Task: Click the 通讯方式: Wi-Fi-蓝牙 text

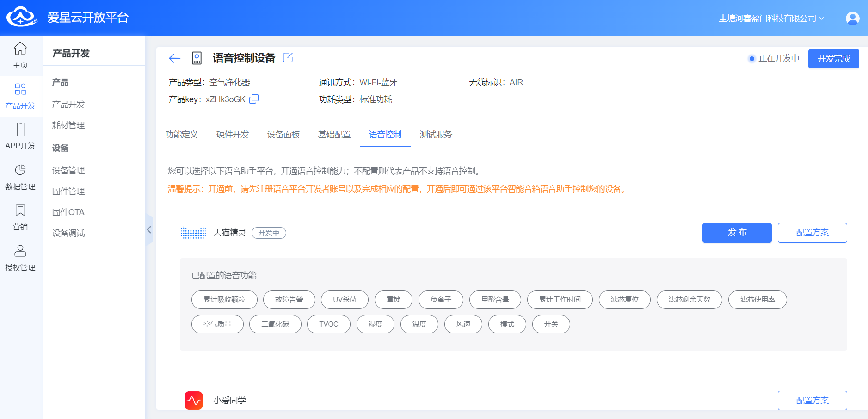Action: 358,82
